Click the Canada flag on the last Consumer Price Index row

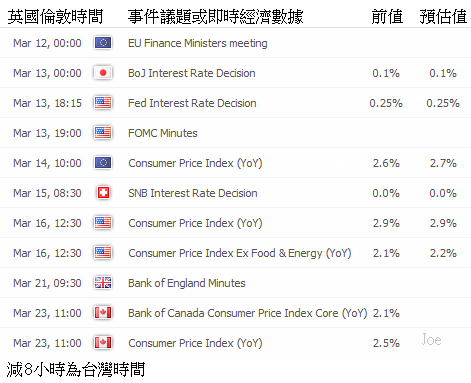pyautogui.click(x=103, y=343)
